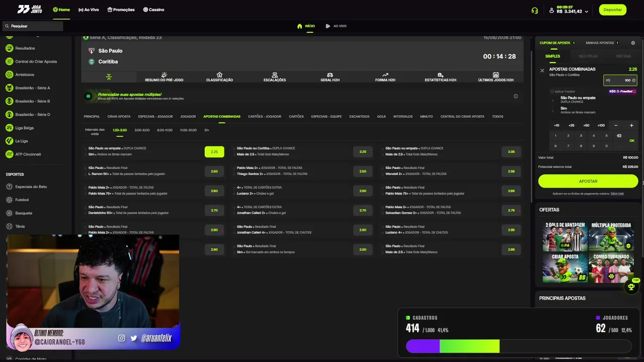Viewport: 644px width, 362px height.
Task: Click the Pesquisar search field
Action: (33, 26)
